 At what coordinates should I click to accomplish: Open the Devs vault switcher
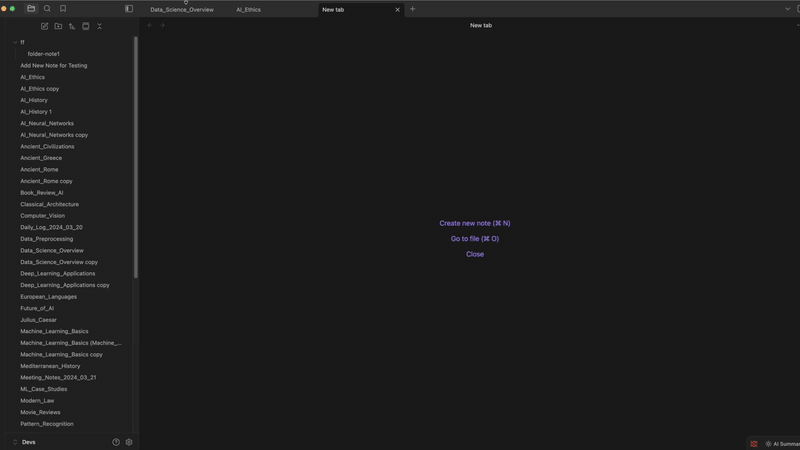coord(26,442)
